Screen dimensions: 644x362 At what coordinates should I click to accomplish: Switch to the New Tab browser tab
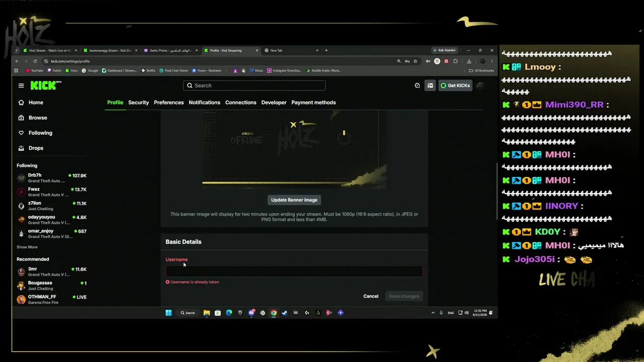[x=292, y=50]
